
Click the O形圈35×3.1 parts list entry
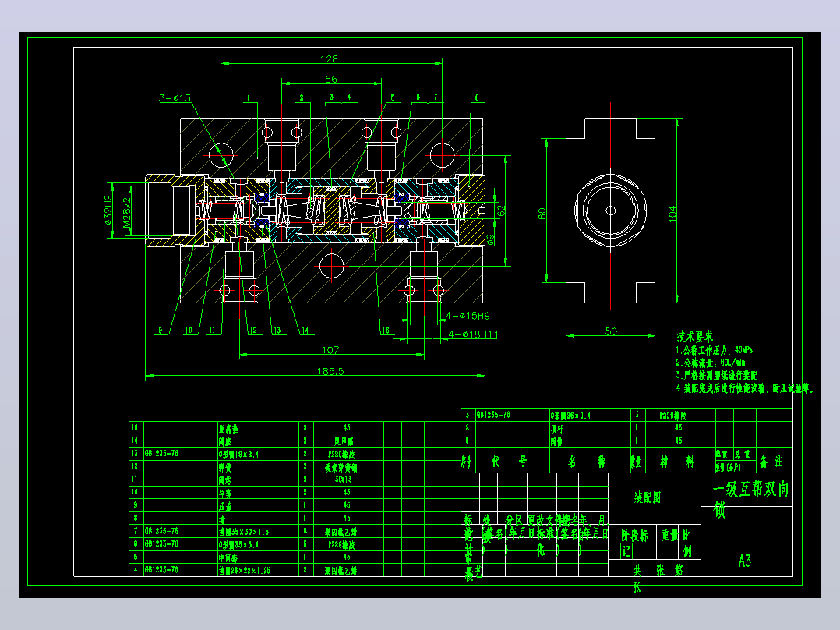pyautogui.click(x=239, y=544)
